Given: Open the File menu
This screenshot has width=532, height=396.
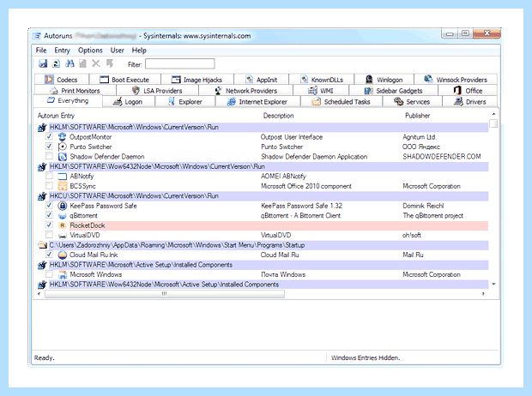Looking at the screenshot, I should 41,51.
